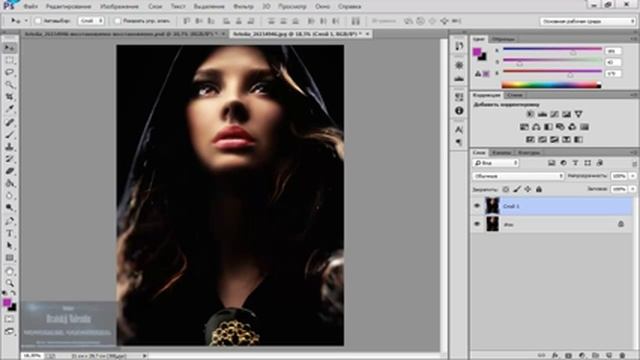The image size is (640, 360).
Task: Hide the Слой 1 layer
Action: [477, 206]
